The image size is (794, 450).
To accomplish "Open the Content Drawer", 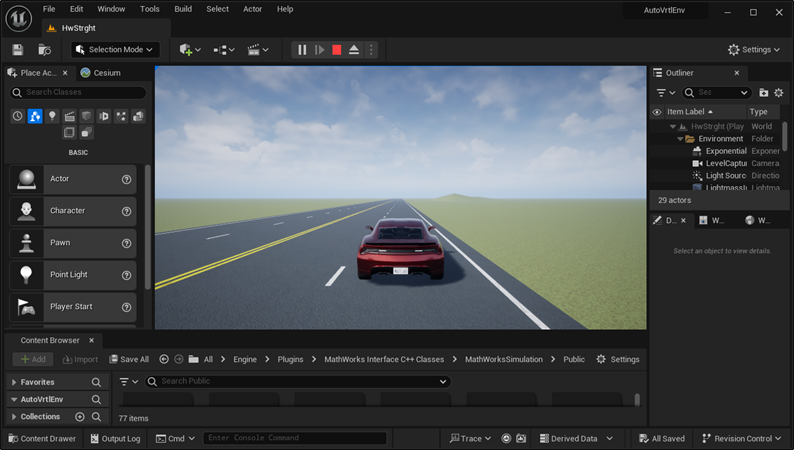I will point(42,438).
